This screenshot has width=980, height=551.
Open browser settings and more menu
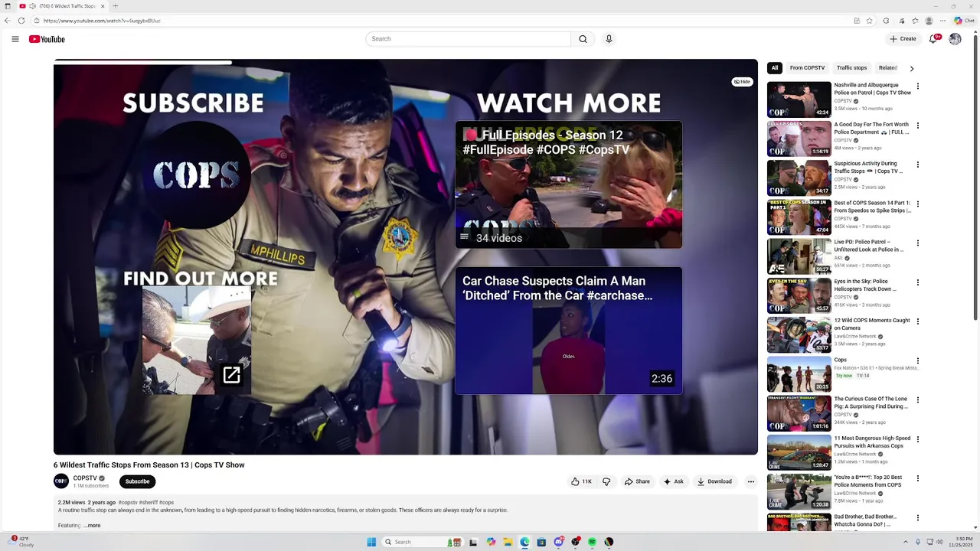pyautogui.click(x=943, y=21)
